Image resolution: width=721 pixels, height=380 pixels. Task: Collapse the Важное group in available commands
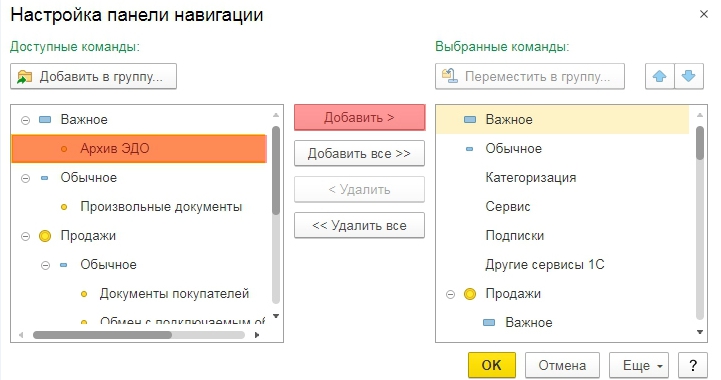pos(26,120)
